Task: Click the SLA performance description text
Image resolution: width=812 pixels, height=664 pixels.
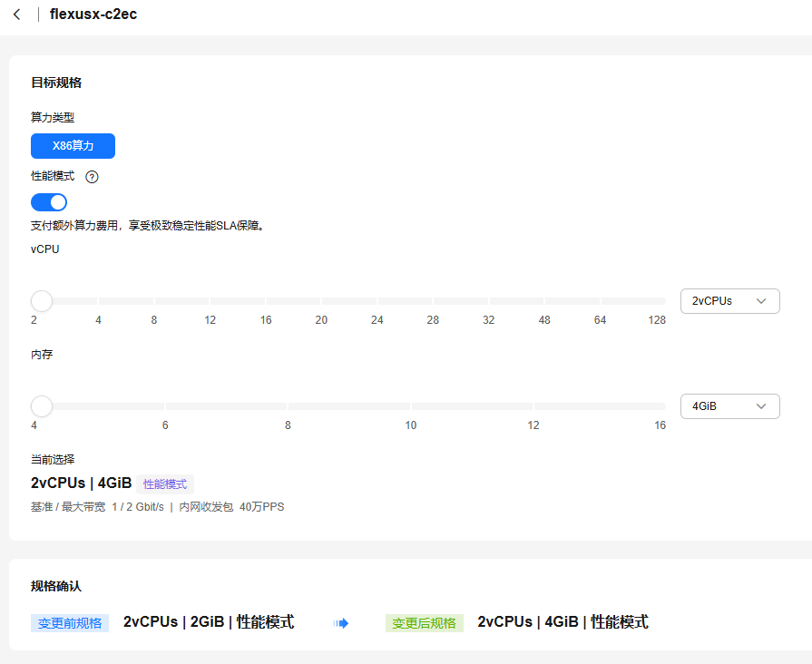Action: (148, 226)
